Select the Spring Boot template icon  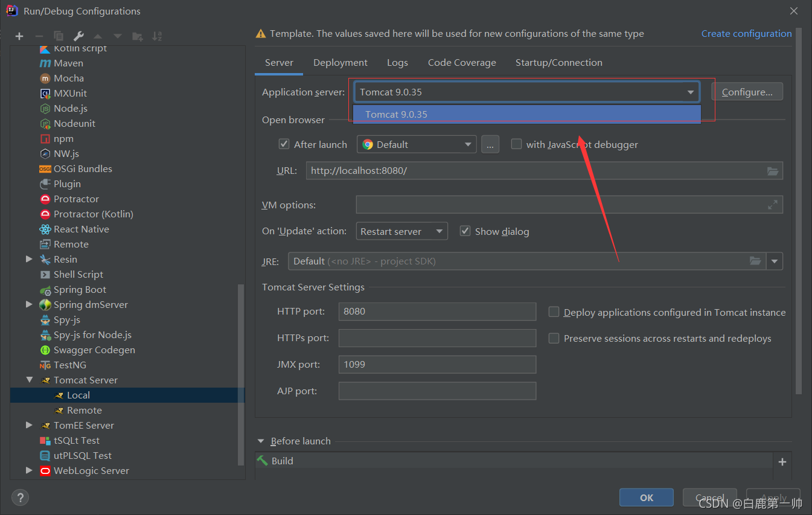(45, 290)
